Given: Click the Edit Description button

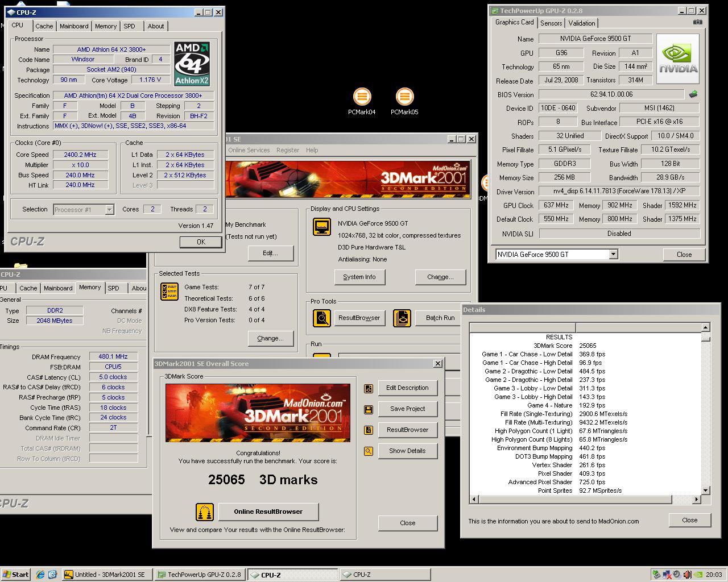Looking at the screenshot, I should click(x=407, y=388).
